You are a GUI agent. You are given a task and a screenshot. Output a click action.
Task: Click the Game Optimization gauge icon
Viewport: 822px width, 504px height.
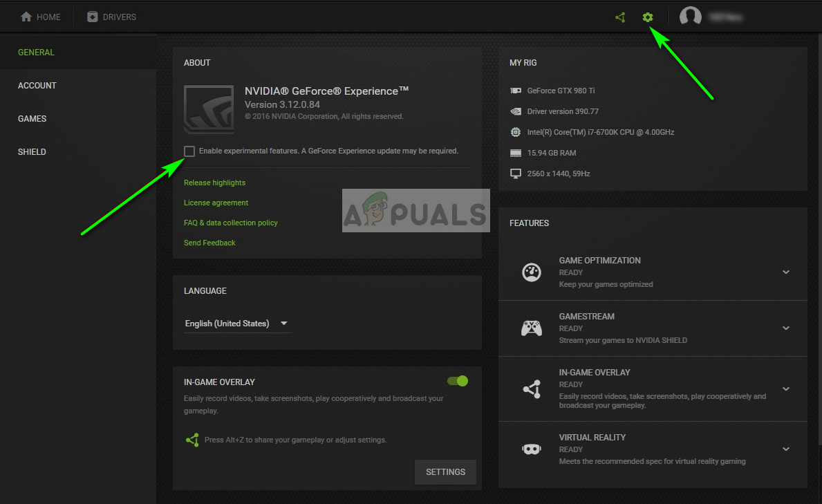tap(532, 272)
